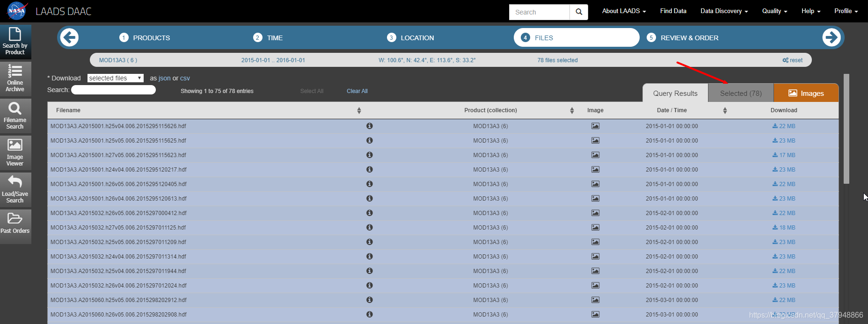Go to step 5 Review & Order
The height and width of the screenshot is (324, 868).
click(x=682, y=37)
